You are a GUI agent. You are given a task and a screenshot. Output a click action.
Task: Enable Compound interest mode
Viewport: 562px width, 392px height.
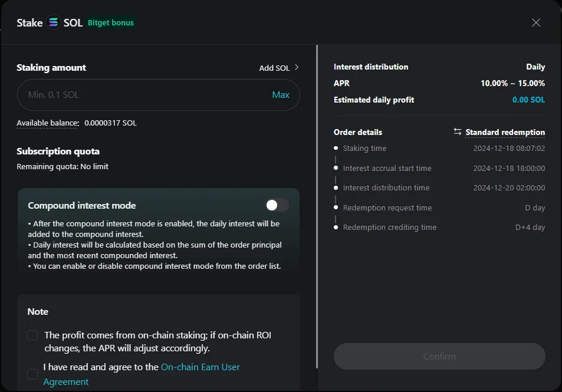pos(278,205)
